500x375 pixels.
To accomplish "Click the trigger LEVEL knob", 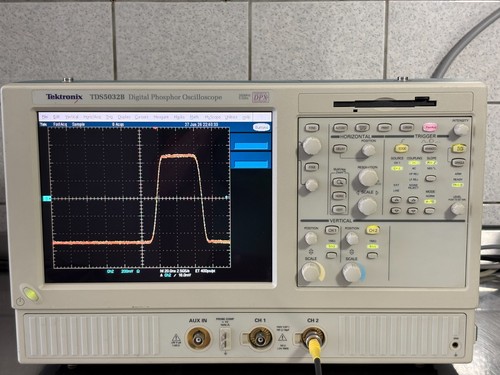I will tap(457, 209).
